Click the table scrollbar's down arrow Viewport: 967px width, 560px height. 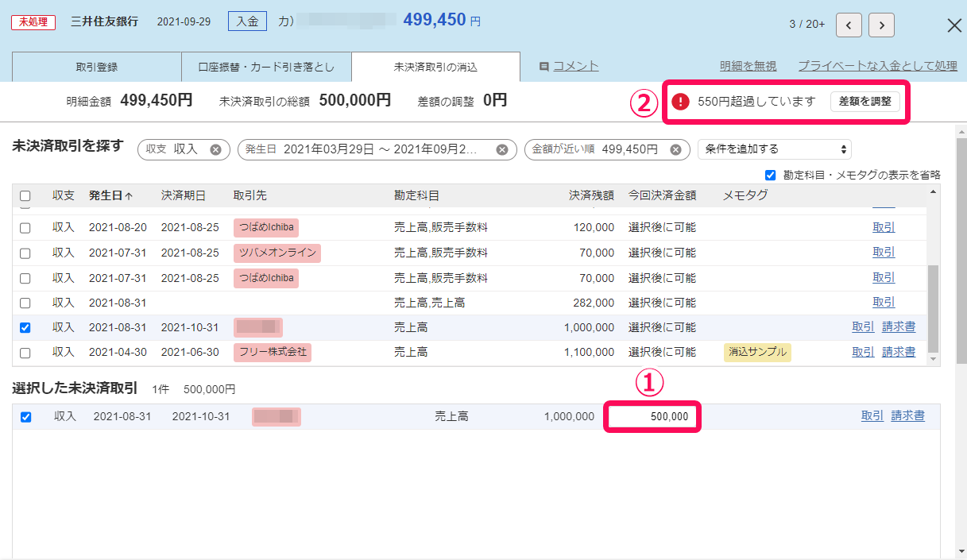point(933,359)
